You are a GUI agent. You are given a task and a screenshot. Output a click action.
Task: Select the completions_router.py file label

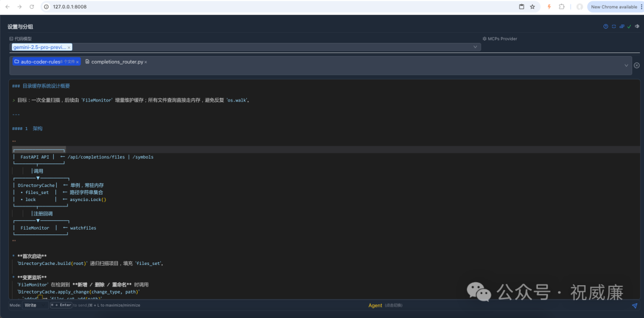(x=117, y=62)
